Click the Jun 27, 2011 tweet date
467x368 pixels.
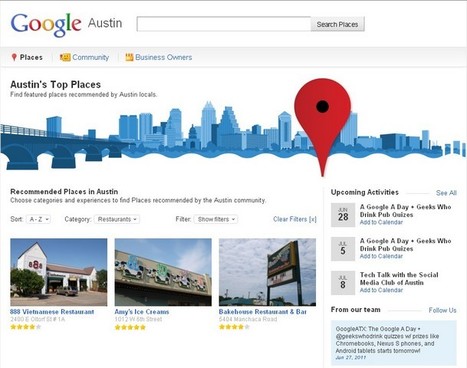[x=351, y=358]
